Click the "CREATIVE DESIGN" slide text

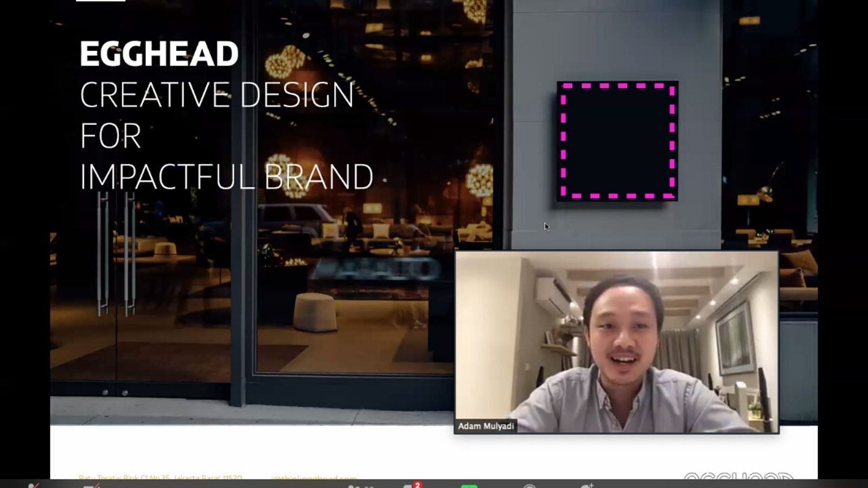pyautogui.click(x=216, y=95)
